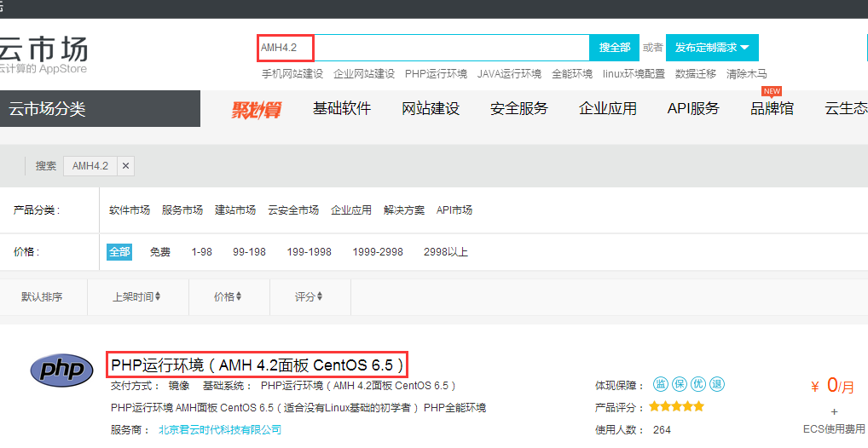Select the 1-98 price range
Image resolution: width=868 pixels, height=448 pixels.
click(x=201, y=251)
